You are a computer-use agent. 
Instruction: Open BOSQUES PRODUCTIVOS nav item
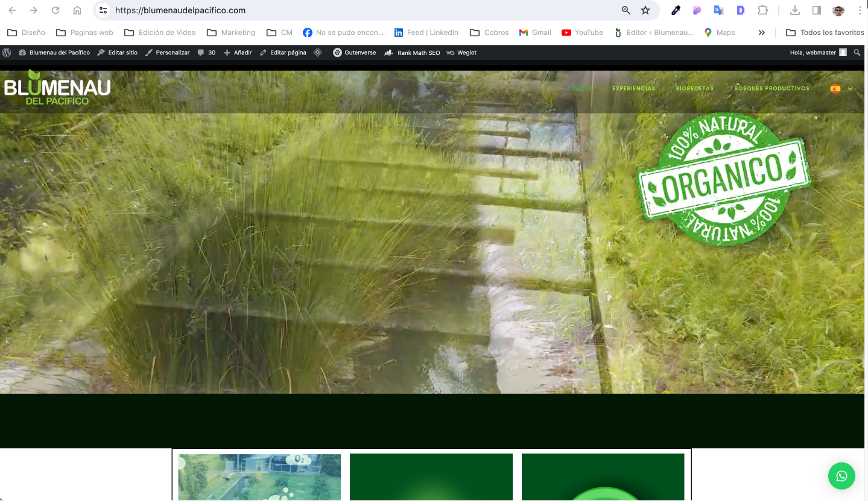[x=771, y=89]
